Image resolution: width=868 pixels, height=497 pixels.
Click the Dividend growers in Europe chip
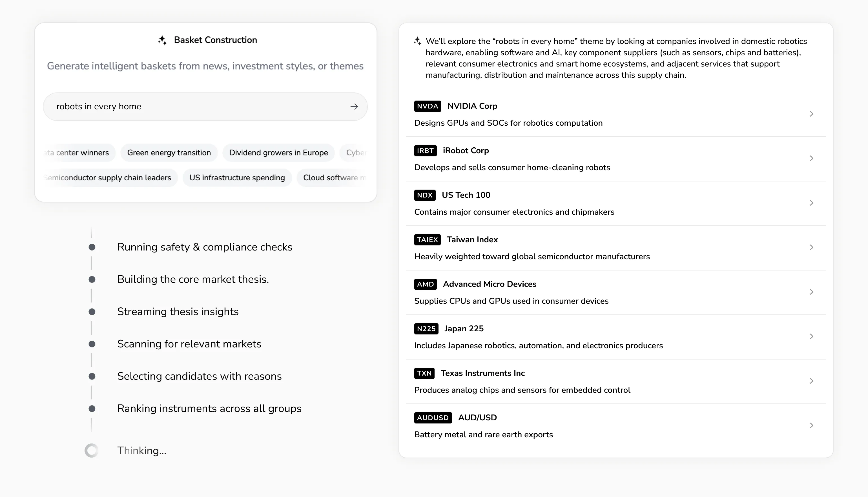278,153
